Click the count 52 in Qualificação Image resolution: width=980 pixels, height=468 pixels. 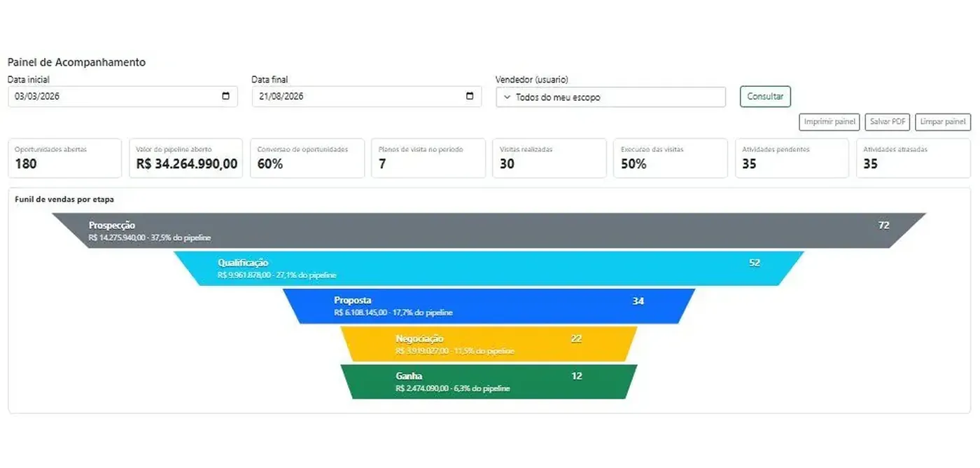click(x=755, y=263)
